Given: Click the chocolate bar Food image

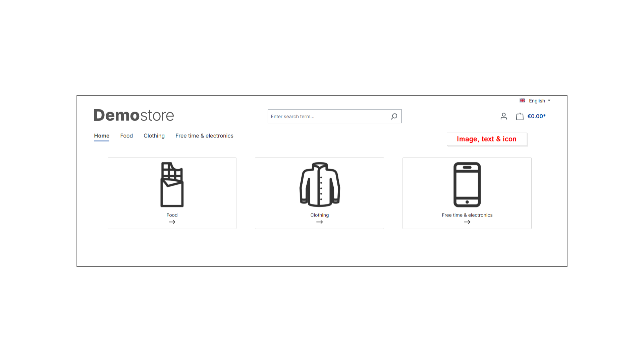Looking at the screenshot, I should click(x=172, y=185).
